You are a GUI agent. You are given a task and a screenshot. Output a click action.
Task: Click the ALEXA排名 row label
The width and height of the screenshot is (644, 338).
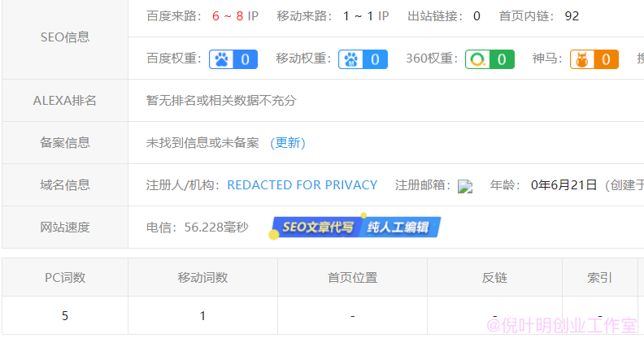pos(65,101)
